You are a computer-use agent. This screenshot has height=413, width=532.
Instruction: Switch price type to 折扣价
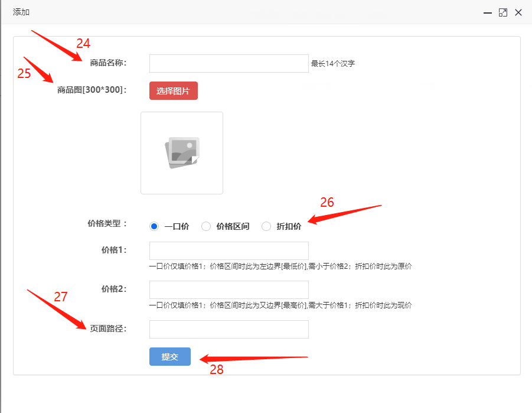(x=266, y=226)
